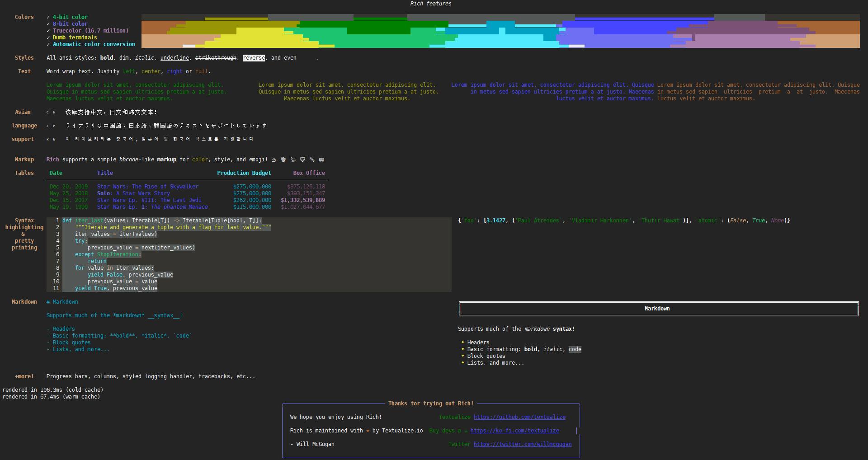
Task: Click the struck-through 'strikethrough' word
Action: tap(216, 58)
